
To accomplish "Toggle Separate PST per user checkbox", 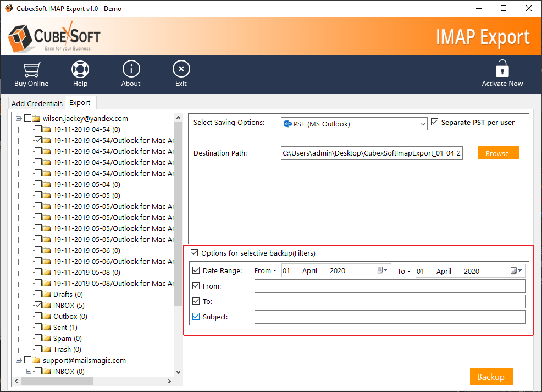I will point(435,122).
